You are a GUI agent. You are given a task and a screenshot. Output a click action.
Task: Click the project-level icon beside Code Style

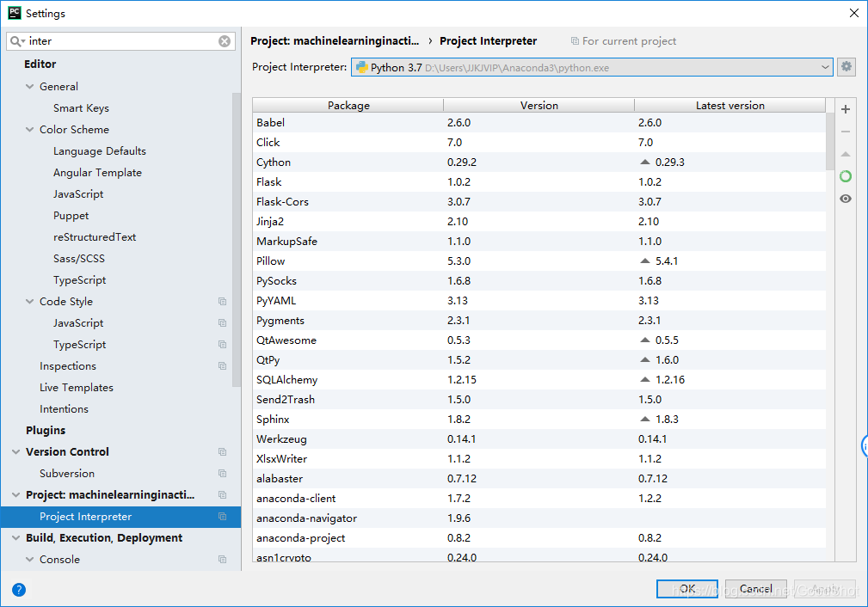tap(223, 302)
